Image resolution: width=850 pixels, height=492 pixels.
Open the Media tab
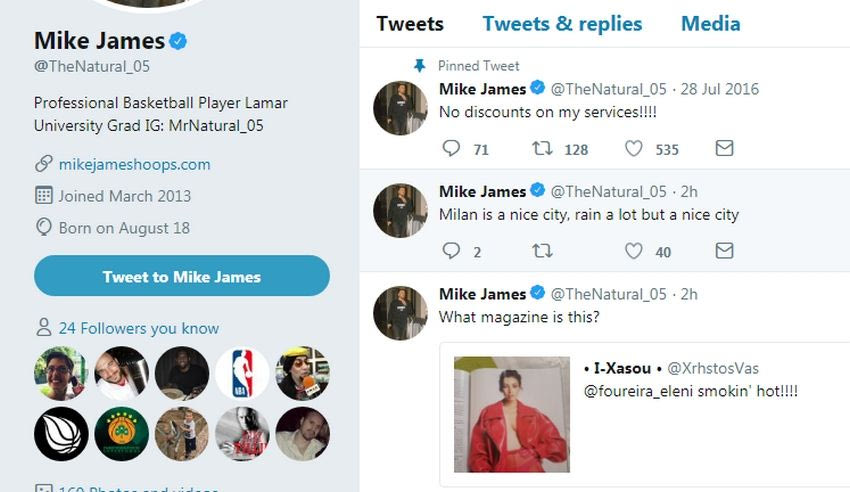click(x=710, y=24)
